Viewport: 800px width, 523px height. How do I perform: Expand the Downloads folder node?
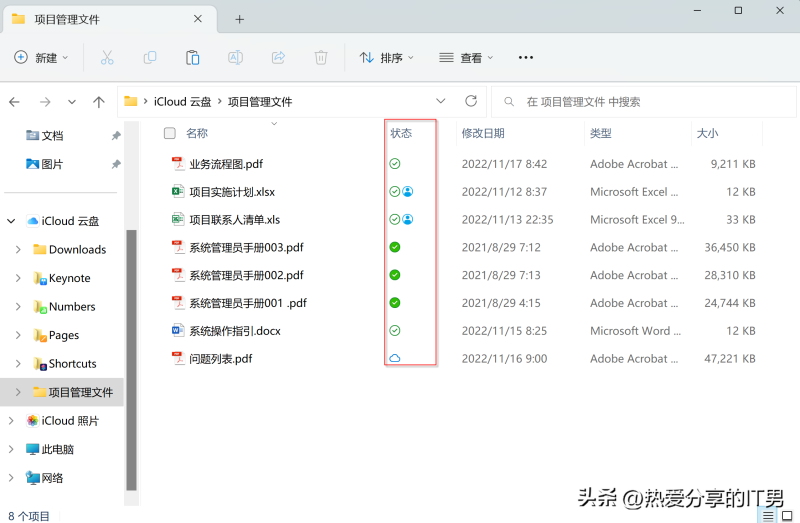click(18, 250)
